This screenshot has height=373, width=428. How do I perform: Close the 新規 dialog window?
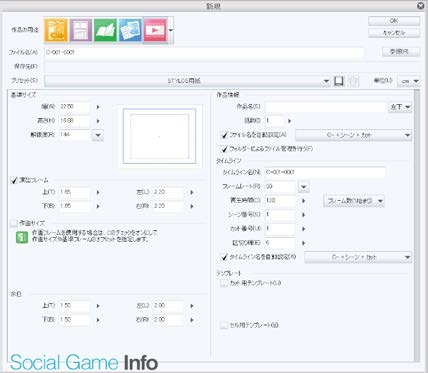tap(421, 6)
